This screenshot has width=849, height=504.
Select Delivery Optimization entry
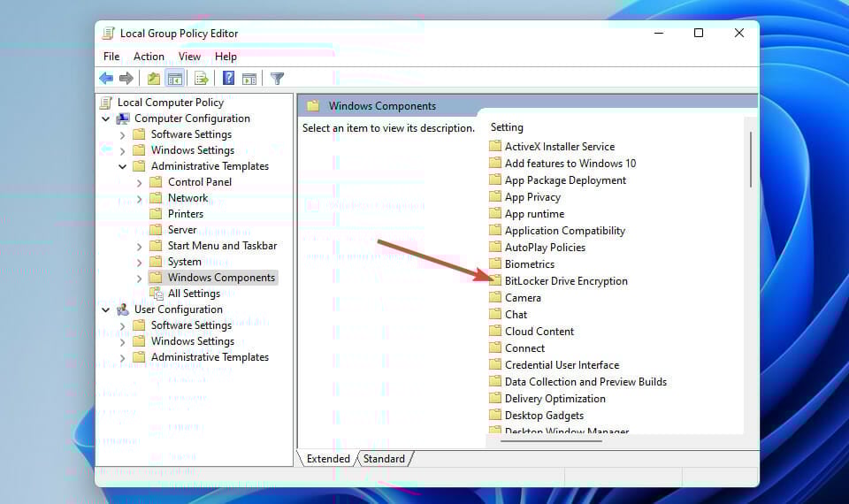[555, 398]
